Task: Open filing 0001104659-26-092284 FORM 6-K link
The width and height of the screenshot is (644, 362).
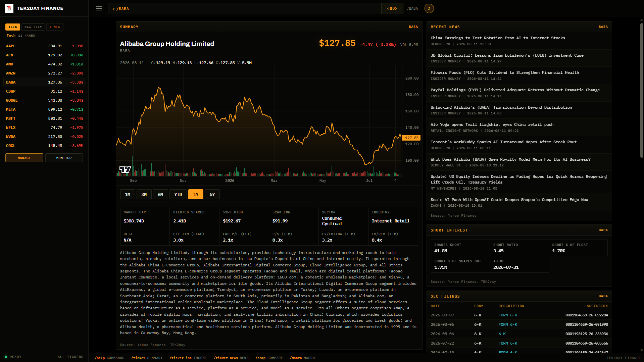Action: coord(508,315)
